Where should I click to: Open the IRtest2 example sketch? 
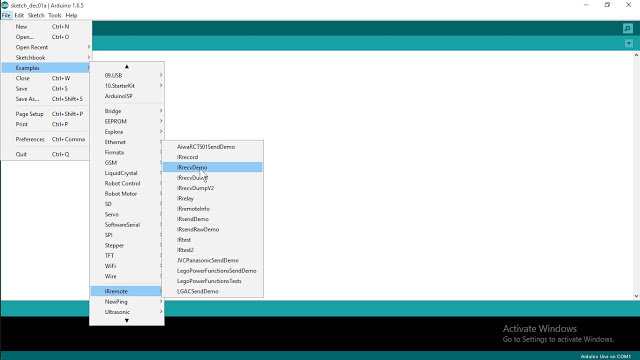[x=213, y=250]
